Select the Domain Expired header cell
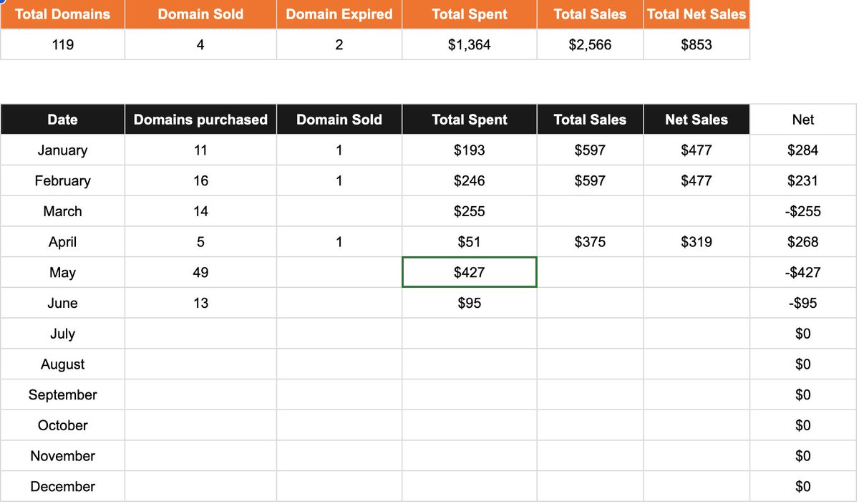Screen dimensions: 859x504 [339, 14]
